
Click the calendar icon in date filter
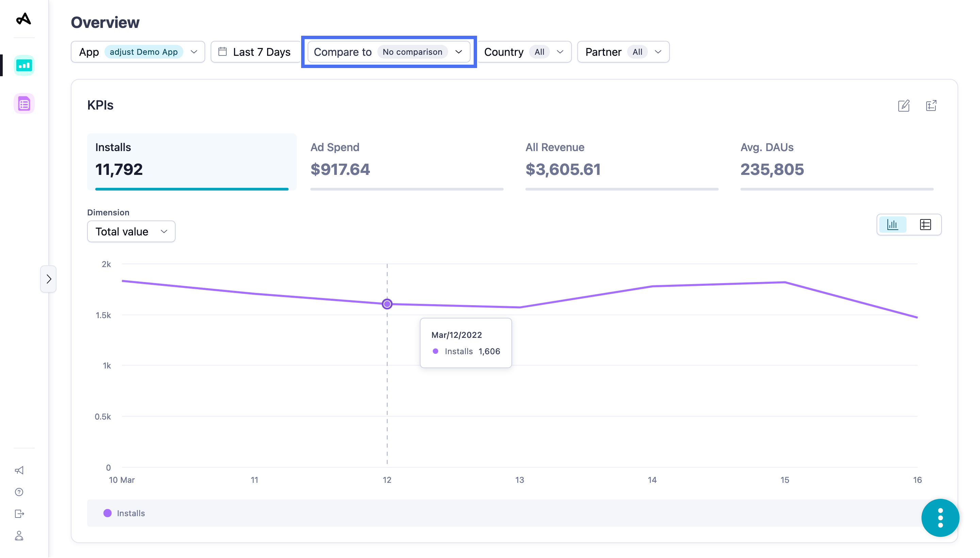[222, 51]
